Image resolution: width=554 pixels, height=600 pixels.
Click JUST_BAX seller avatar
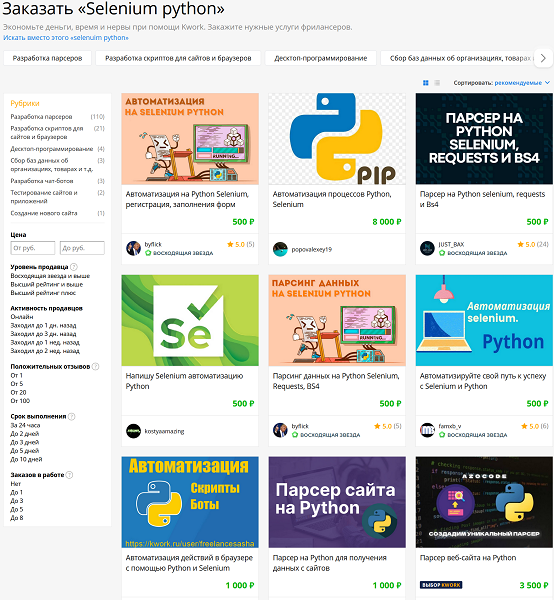(x=427, y=248)
